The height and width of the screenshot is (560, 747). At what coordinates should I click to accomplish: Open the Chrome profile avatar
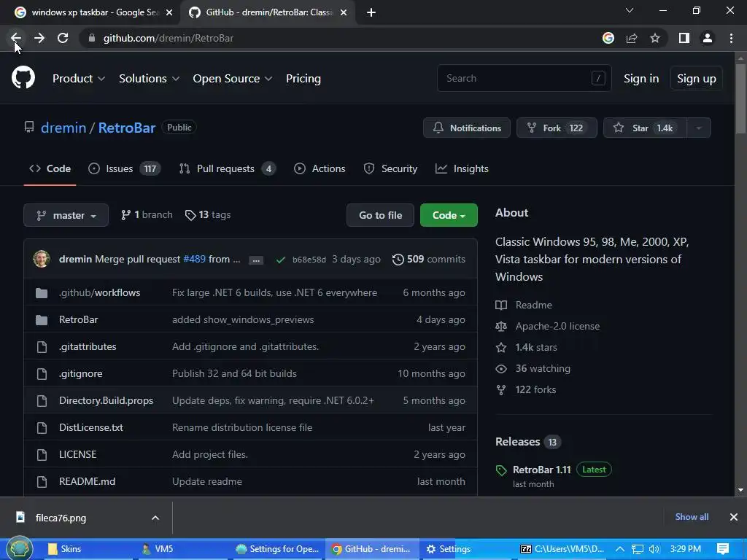pos(708,38)
